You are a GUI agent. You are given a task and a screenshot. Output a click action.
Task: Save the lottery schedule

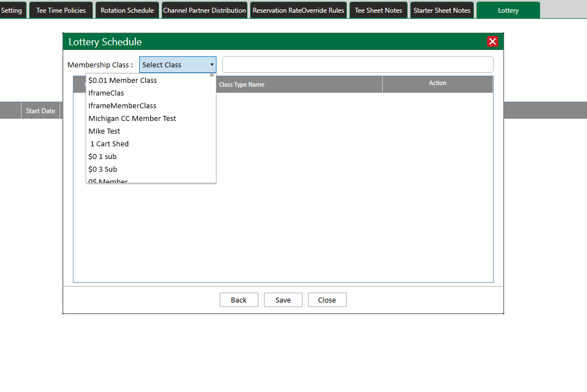[x=283, y=300]
